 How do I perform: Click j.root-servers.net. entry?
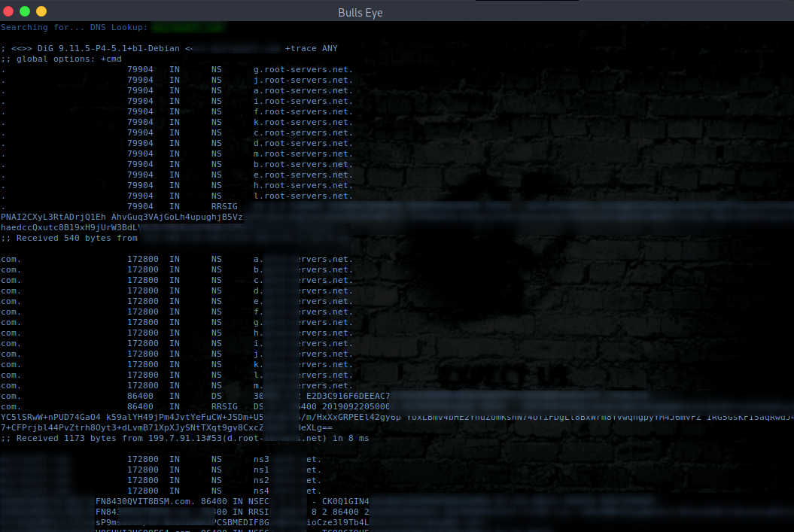click(303, 80)
